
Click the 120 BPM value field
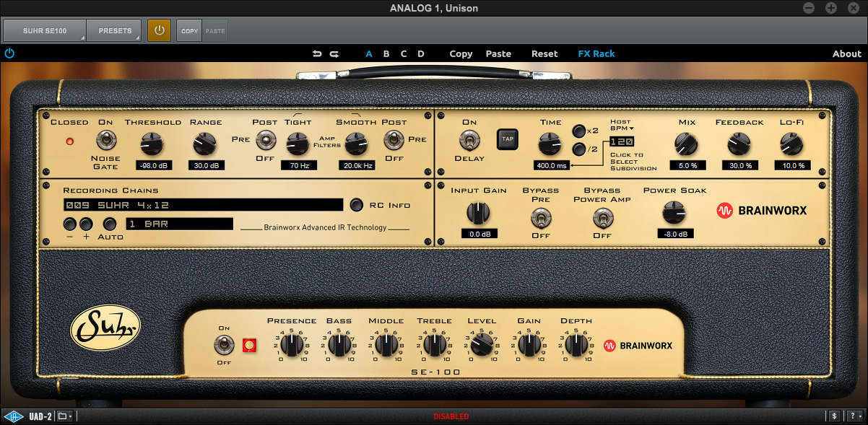(621, 142)
